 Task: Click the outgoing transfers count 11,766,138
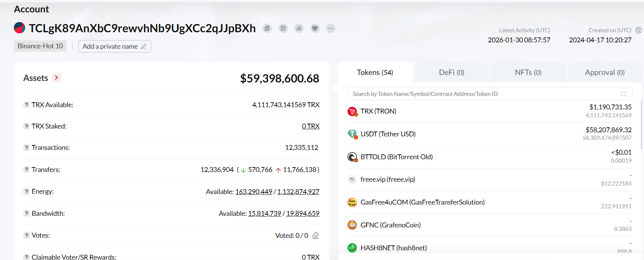click(300, 170)
